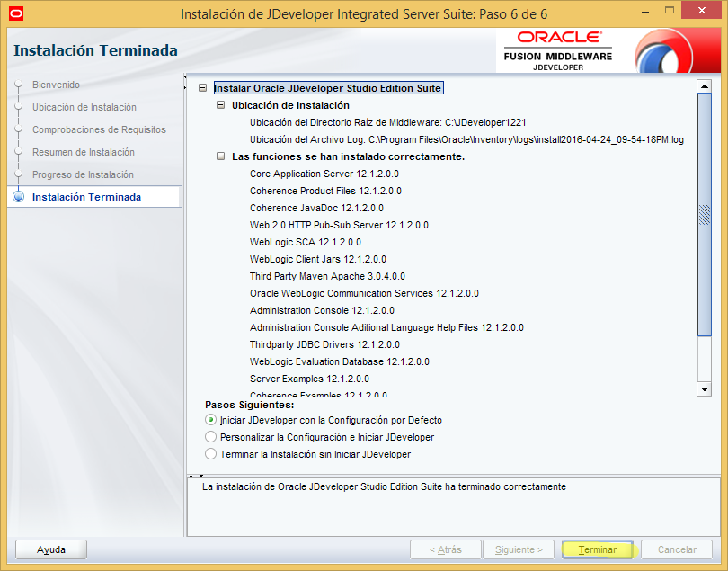Collapse the "Ubicación de Instalación" tree node

[219, 103]
